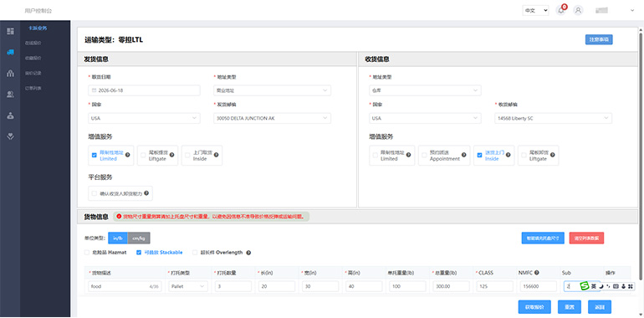Check the 危险品 Hazmat checkbox
Screen dimensions: 644x318
click(87, 253)
